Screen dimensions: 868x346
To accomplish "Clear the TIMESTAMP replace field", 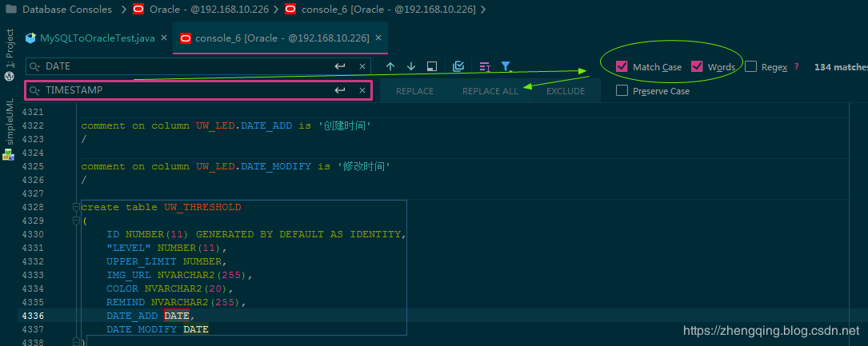I will tap(362, 90).
